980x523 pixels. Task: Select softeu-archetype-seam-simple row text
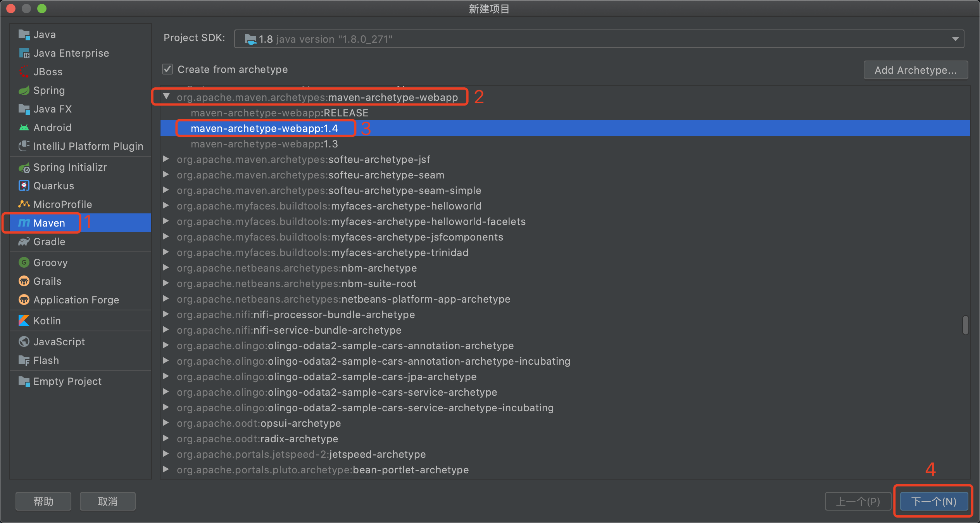[x=329, y=190]
